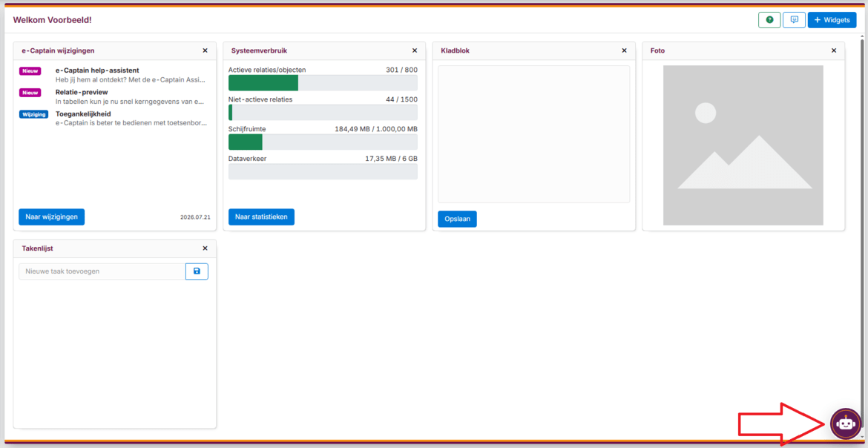Image resolution: width=868 pixels, height=448 pixels.
Task: Click the version text 2026.07.21
Action: point(195,217)
